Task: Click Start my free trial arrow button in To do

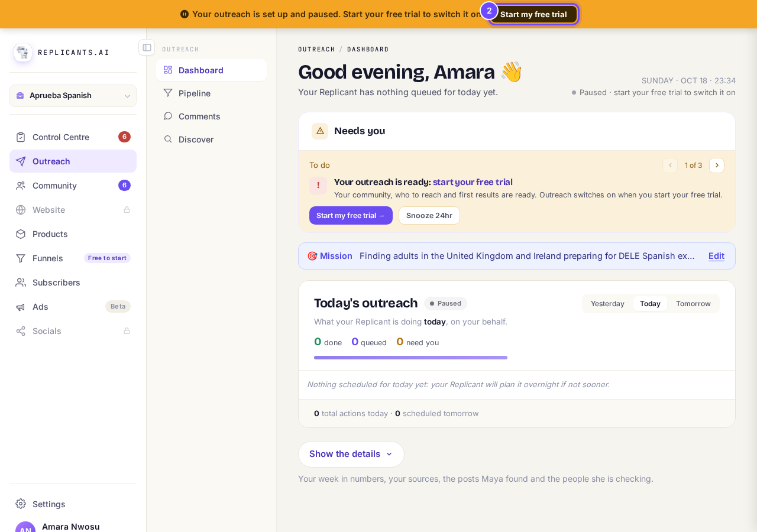Action: [x=351, y=216]
